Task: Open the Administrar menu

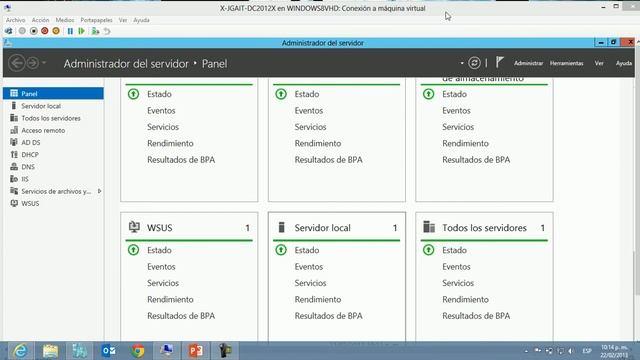Action: coord(528,63)
